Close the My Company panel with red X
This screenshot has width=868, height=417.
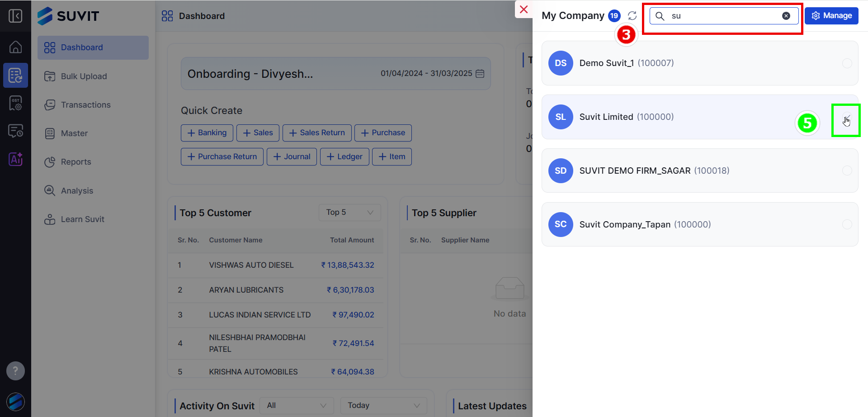point(524,9)
